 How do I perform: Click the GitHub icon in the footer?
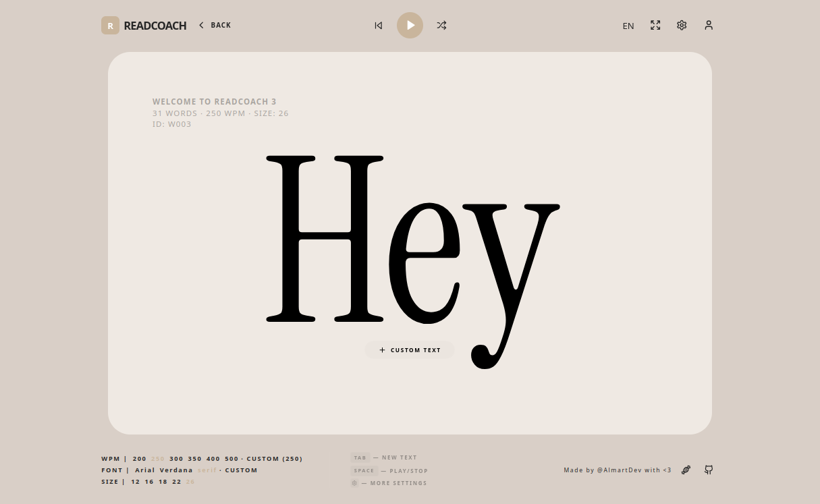tap(709, 470)
